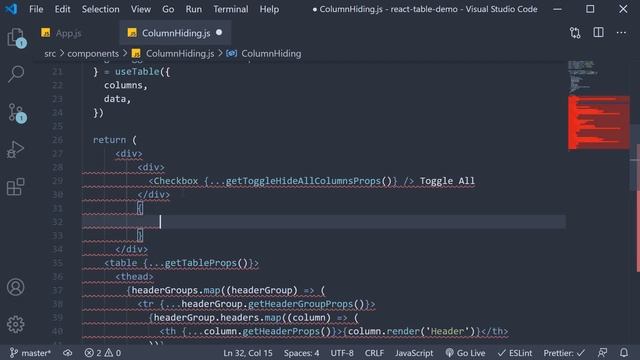This screenshot has height=360, width=640.
Task: Click the Prettier status item
Action: [x=564, y=353]
